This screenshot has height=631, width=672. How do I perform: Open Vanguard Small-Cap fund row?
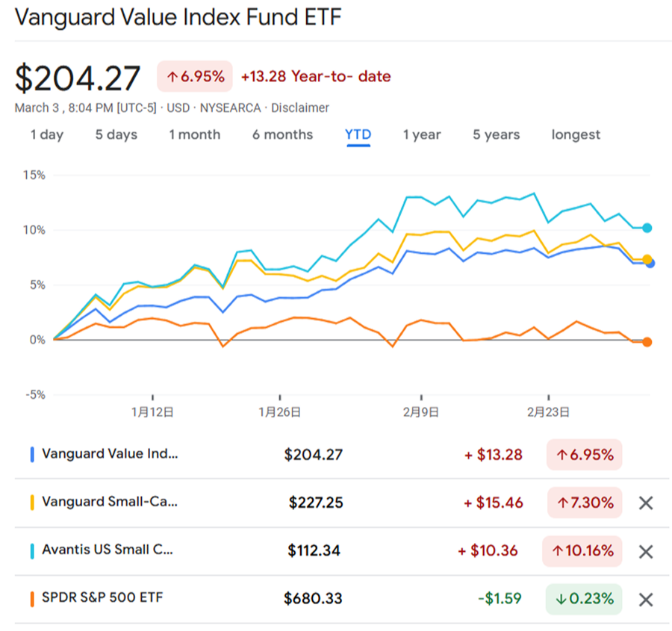click(x=110, y=503)
